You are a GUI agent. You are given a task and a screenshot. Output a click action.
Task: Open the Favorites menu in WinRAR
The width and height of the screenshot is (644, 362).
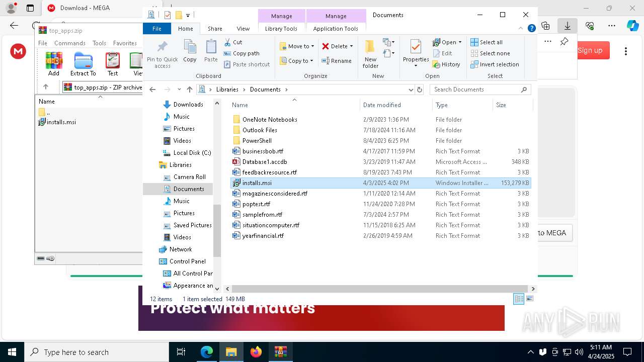click(125, 43)
